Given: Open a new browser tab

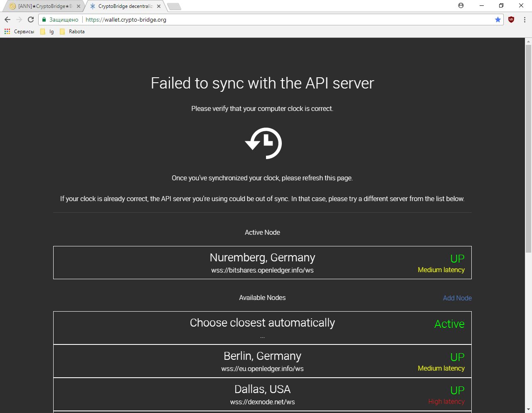Looking at the screenshot, I should 174,6.
